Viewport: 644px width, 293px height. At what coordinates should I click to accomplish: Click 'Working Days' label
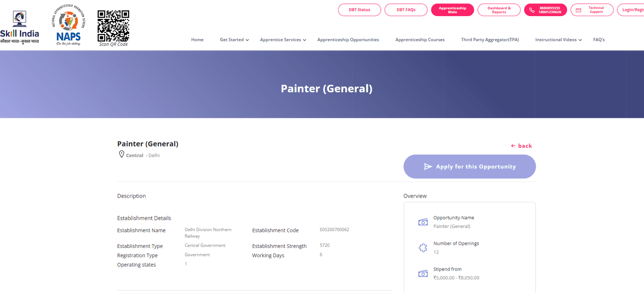pyautogui.click(x=268, y=256)
